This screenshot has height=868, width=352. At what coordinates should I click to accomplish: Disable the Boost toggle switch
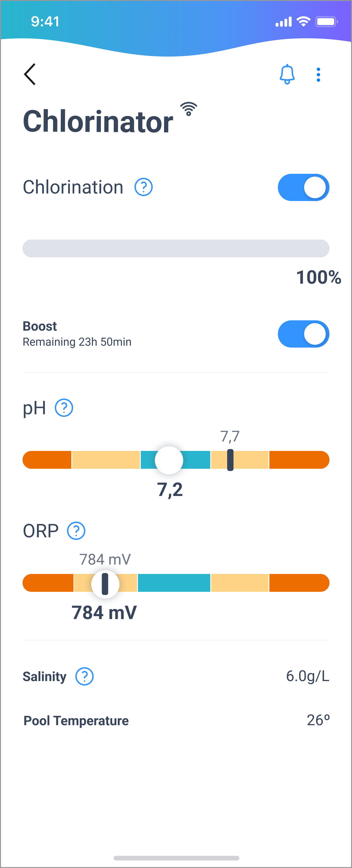303,334
